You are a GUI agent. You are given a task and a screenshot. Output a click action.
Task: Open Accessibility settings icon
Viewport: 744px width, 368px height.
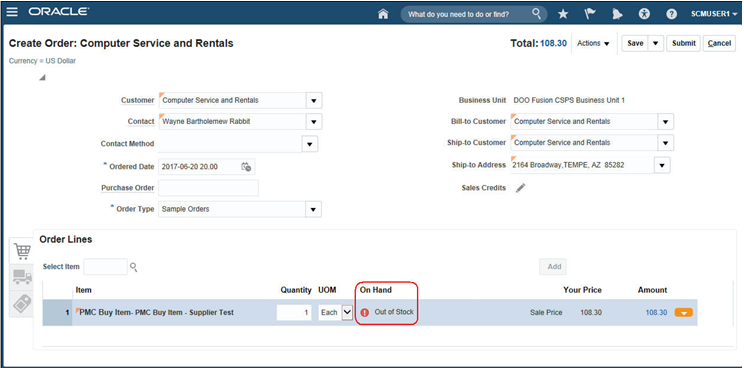(644, 14)
